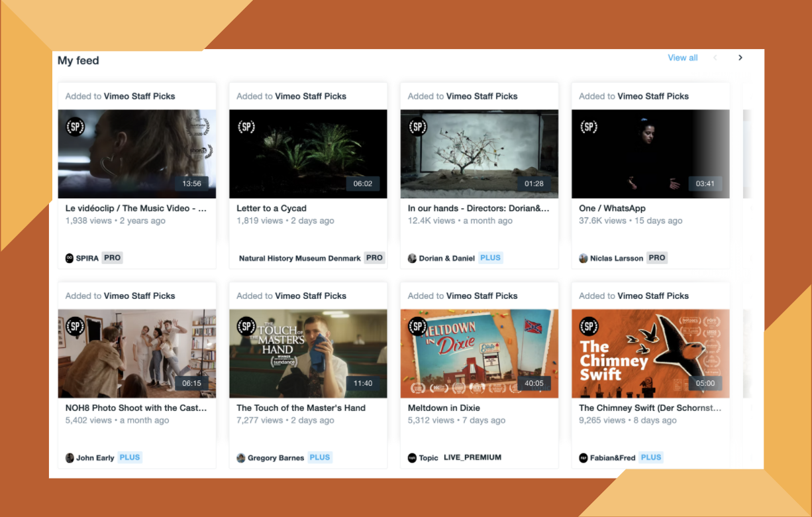Open the Meltdown in Dixie video thumbnail
Viewport: 812px width, 517px height.
click(480, 353)
